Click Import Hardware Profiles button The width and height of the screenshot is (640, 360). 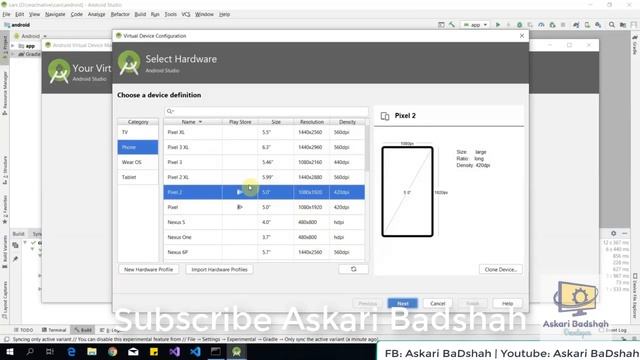(x=219, y=269)
